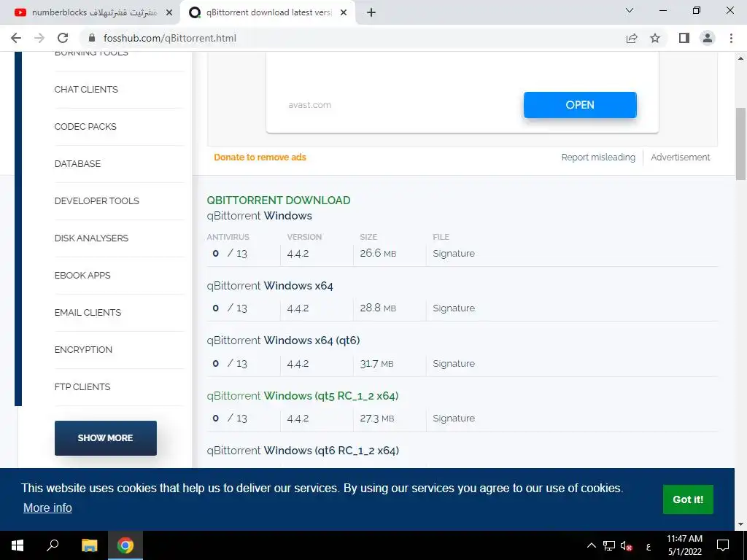The width and height of the screenshot is (747, 560).
Task: Download qBittorrent Windows (qt6 RC_1_2 x64)
Action: (x=303, y=451)
